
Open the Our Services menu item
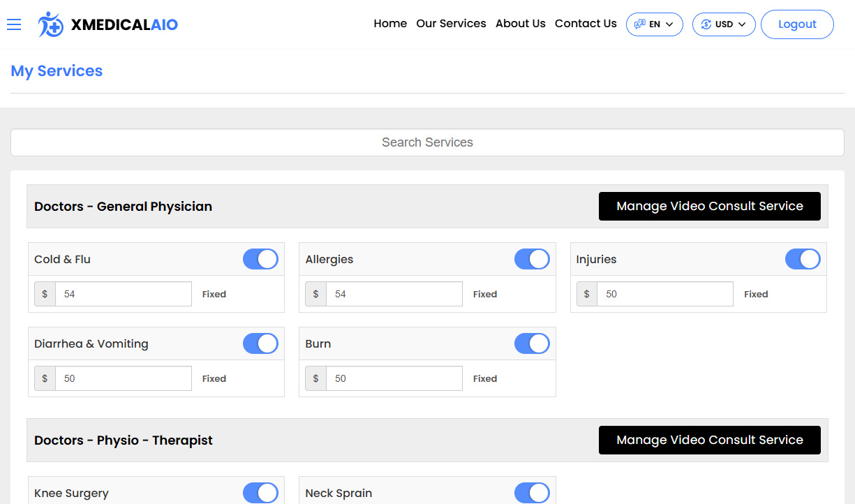[451, 24]
